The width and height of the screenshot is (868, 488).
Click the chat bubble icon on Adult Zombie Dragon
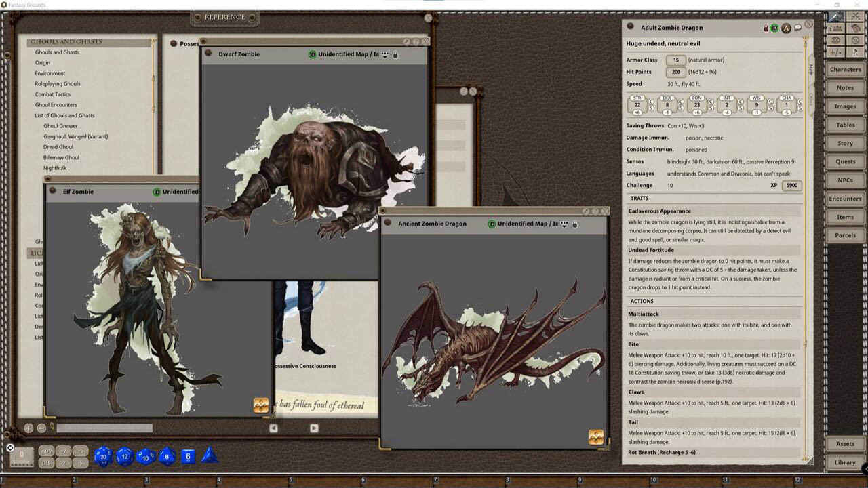point(797,27)
